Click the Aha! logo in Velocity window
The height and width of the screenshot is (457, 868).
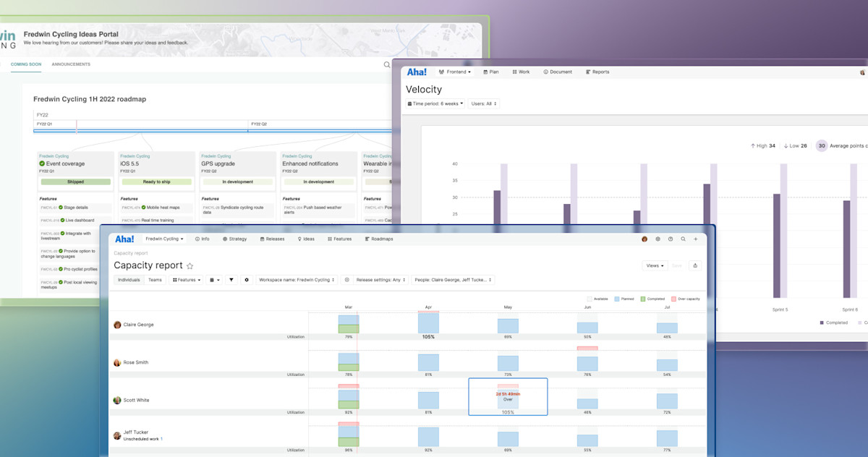coord(417,72)
